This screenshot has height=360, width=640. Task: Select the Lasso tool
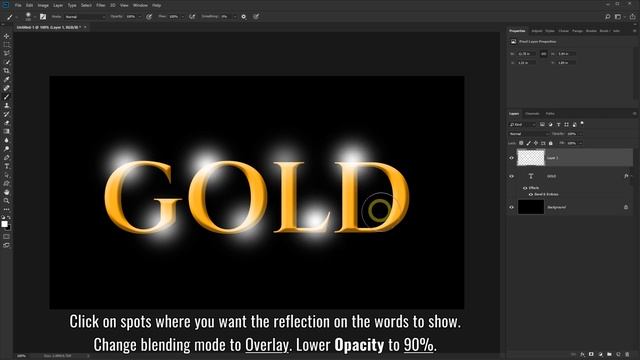point(7,53)
